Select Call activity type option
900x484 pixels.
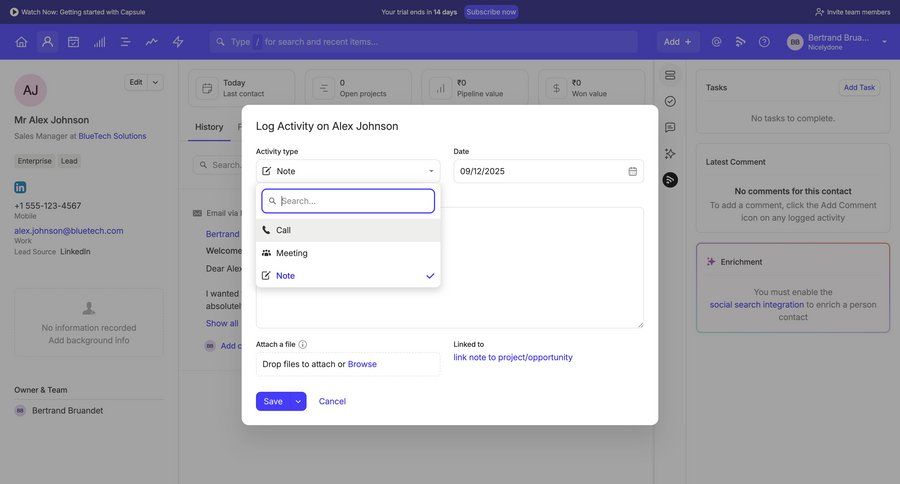(x=348, y=230)
